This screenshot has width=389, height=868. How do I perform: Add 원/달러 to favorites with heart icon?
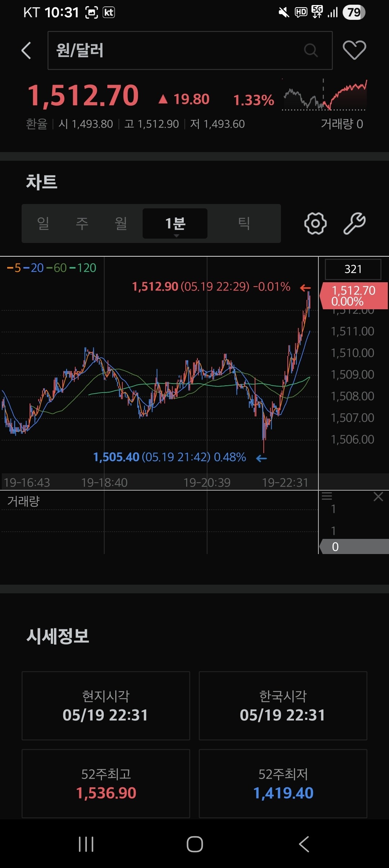tap(354, 50)
